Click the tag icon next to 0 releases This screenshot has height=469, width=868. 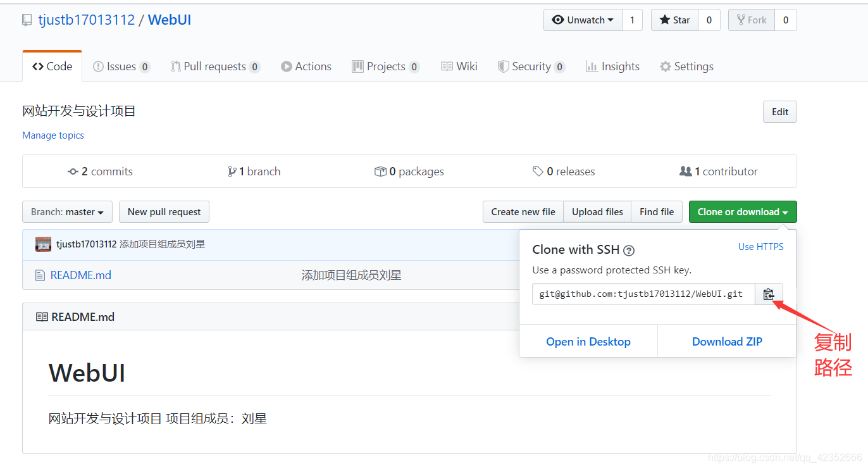point(538,172)
